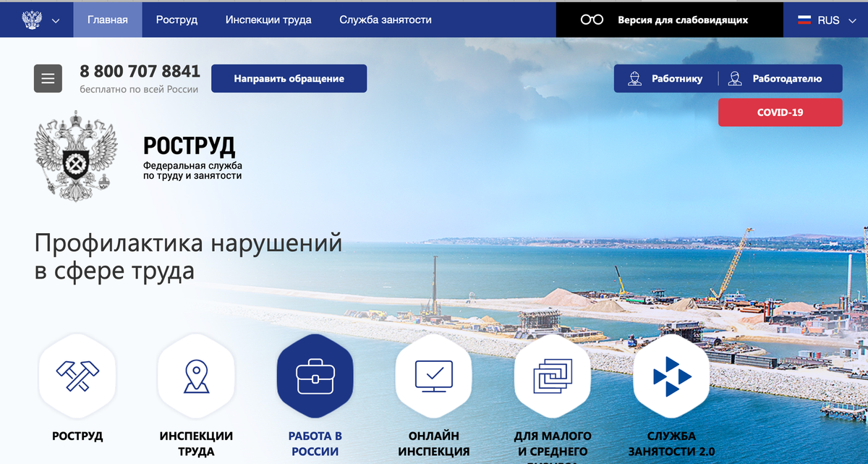The width and height of the screenshot is (868, 464).
Task: Open the hamburger menu icon
Action: (48, 78)
